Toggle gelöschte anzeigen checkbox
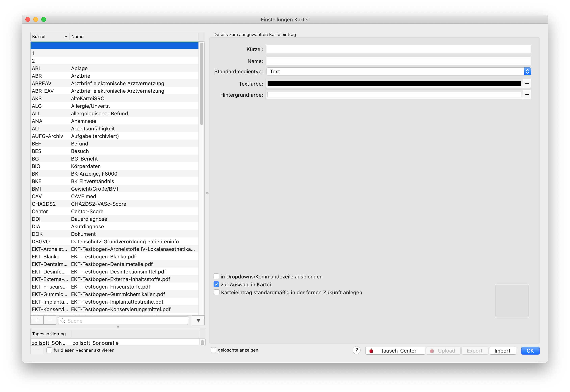The width and height of the screenshot is (570, 392). 213,350
